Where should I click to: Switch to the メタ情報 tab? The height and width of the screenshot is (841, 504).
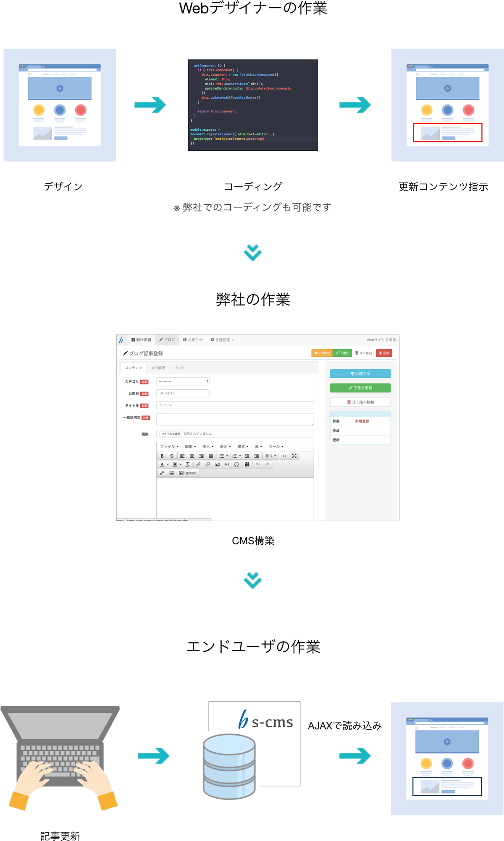pos(158,368)
